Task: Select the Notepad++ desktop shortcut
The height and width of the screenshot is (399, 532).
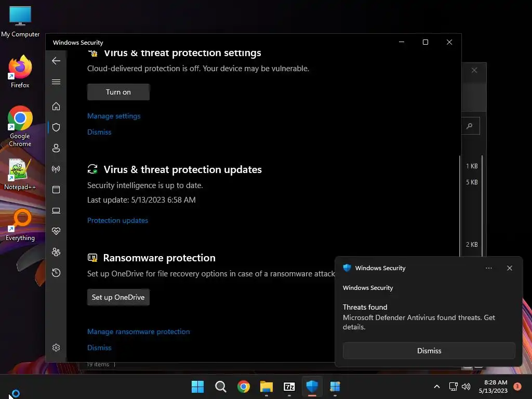Action: [x=20, y=174]
